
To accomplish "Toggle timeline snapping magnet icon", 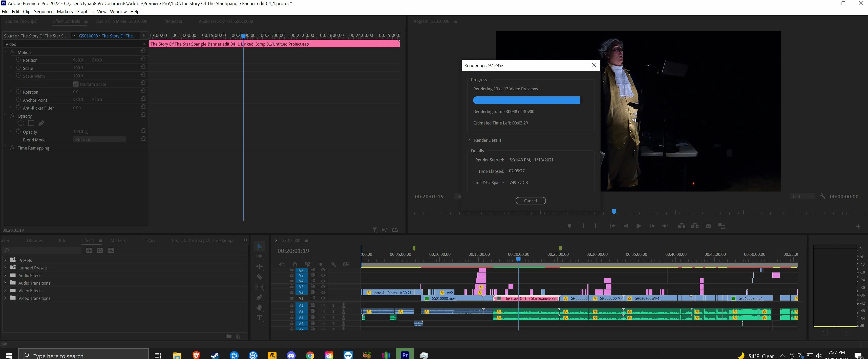I will 295,264.
